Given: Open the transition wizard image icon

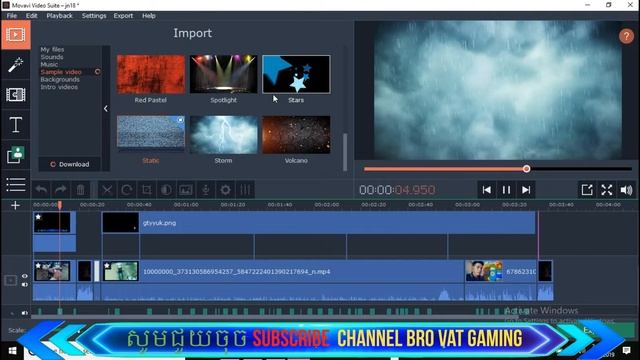Looking at the screenshot, I should (186, 190).
